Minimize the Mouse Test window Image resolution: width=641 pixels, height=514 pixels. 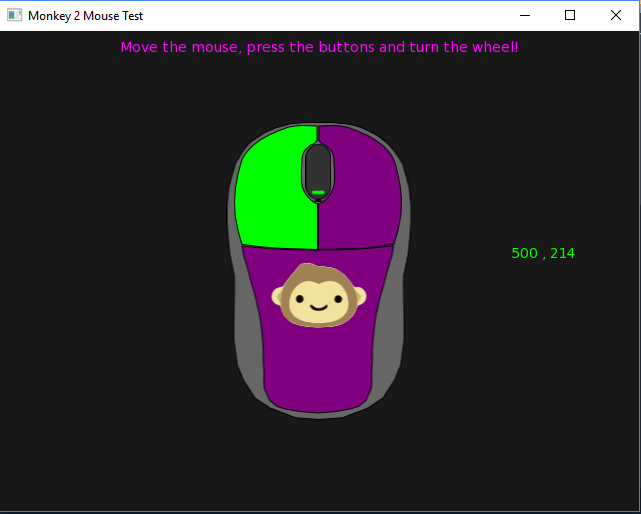[524, 15]
